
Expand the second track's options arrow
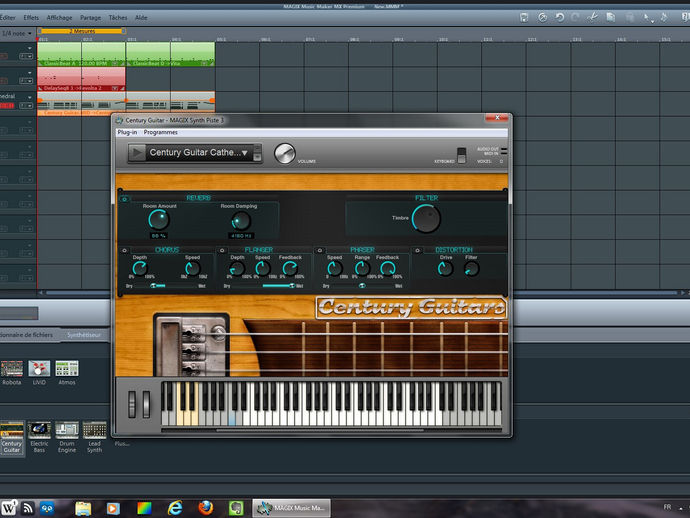(29, 73)
